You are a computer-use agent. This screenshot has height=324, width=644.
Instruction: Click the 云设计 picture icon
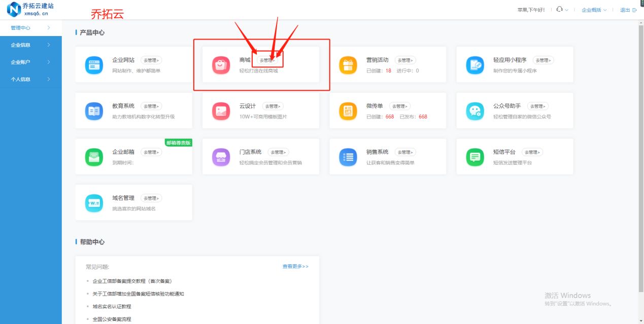click(x=220, y=111)
